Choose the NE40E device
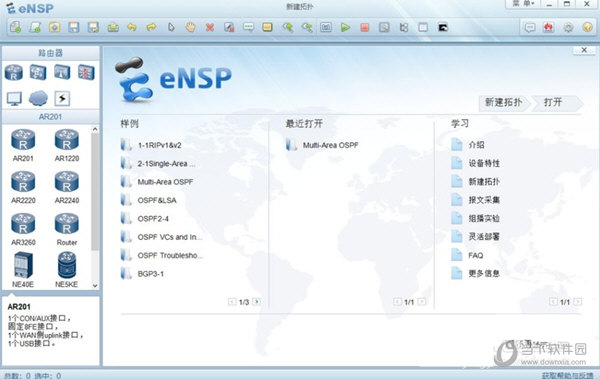Image resolution: width=600 pixels, height=379 pixels. point(23,270)
